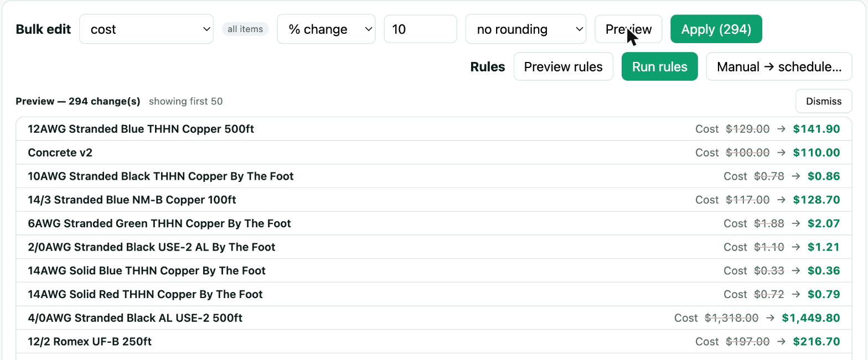The height and width of the screenshot is (360, 868).
Task: Click the new cost $141.90
Action: 817,129
